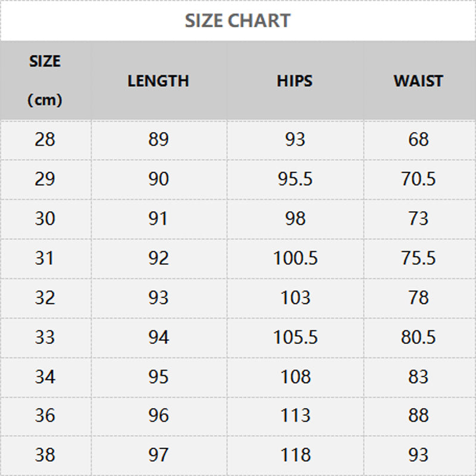Select the waist value 88
476x476 pixels.
418,416
